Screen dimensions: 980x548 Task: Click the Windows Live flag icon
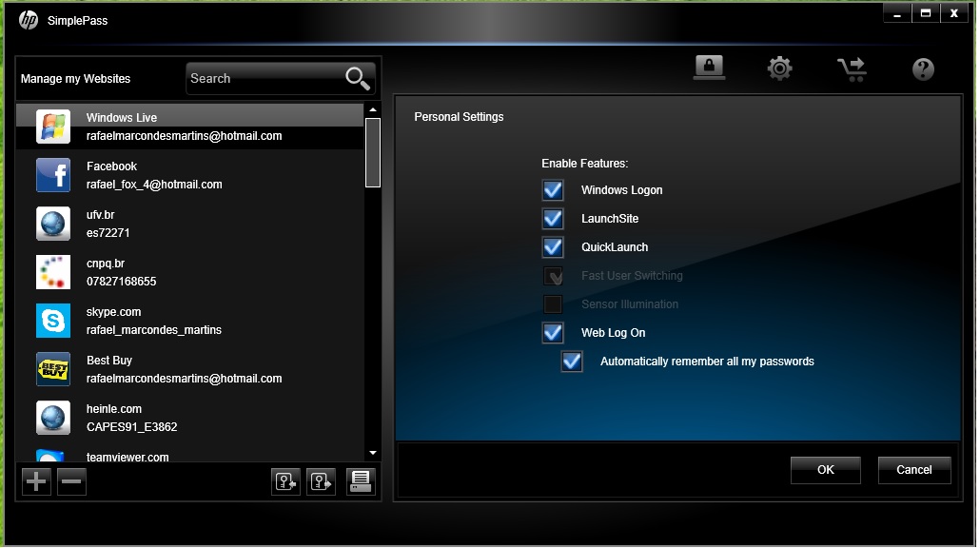[53, 127]
